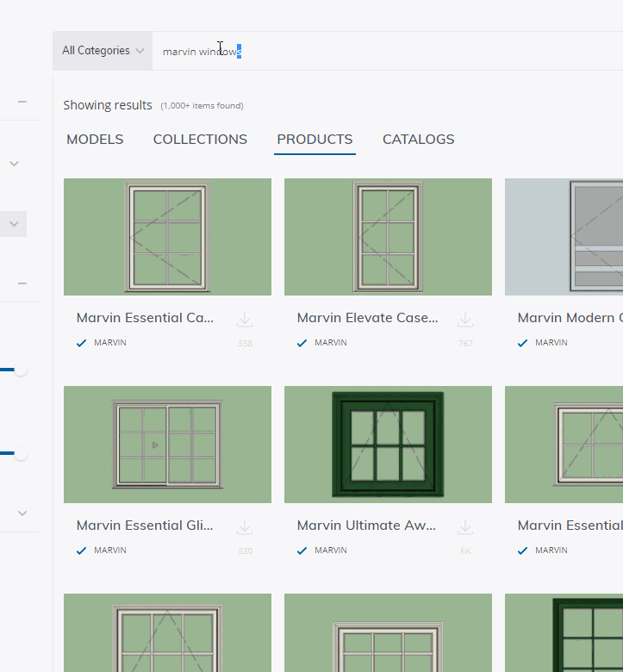The height and width of the screenshot is (672, 623).
Task: Open the highlighted sidebar filter dropdown
Action: (13, 224)
